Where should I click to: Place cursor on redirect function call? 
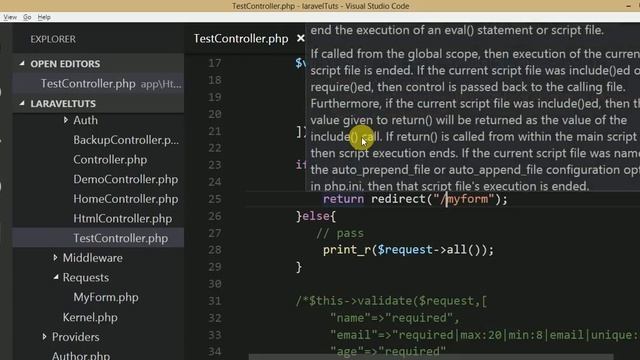point(398,199)
